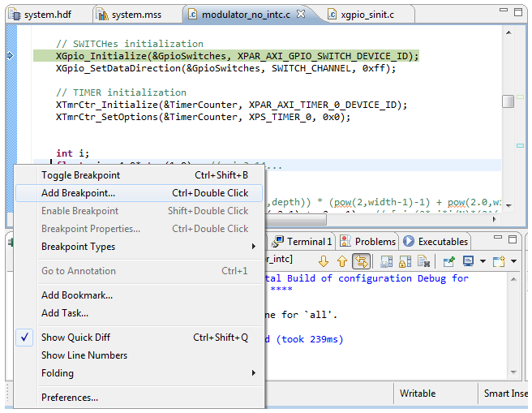532x413 pixels.
Task: Expand the Folding submenu
Action: (x=139, y=373)
